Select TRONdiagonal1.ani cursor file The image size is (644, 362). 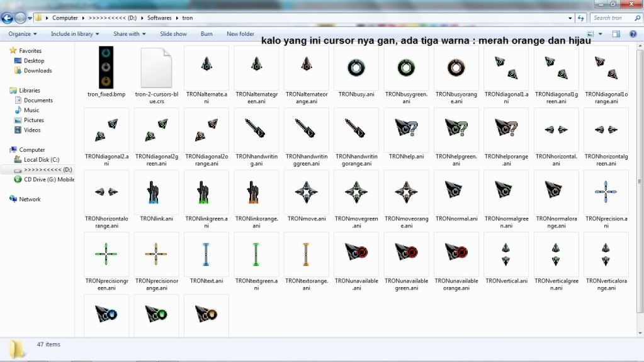[506, 68]
